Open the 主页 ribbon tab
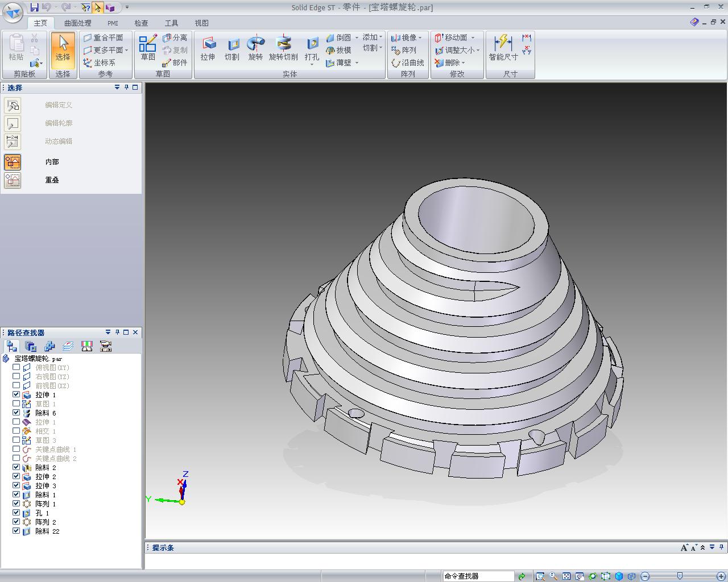This screenshot has width=728, height=582. tap(40, 23)
